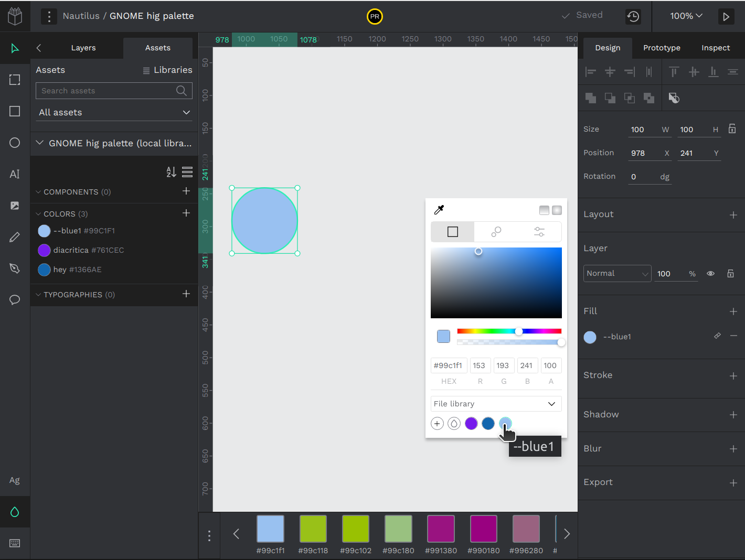The image size is (745, 560).
Task: Open version history from the top bar
Action: click(633, 16)
